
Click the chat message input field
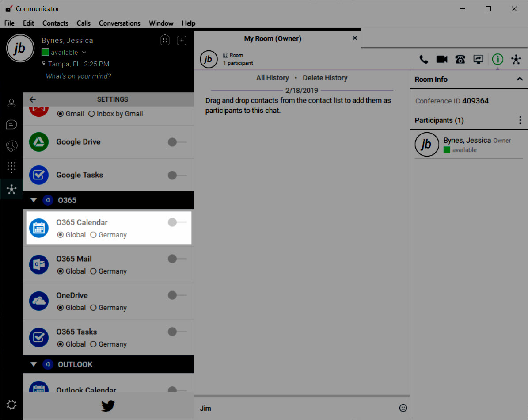click(296, 408)
